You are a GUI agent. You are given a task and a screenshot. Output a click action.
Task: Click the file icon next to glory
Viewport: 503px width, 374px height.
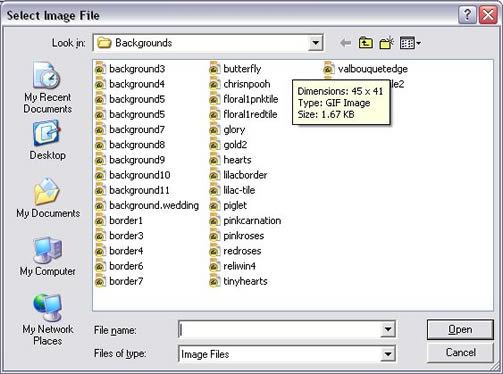214,129
